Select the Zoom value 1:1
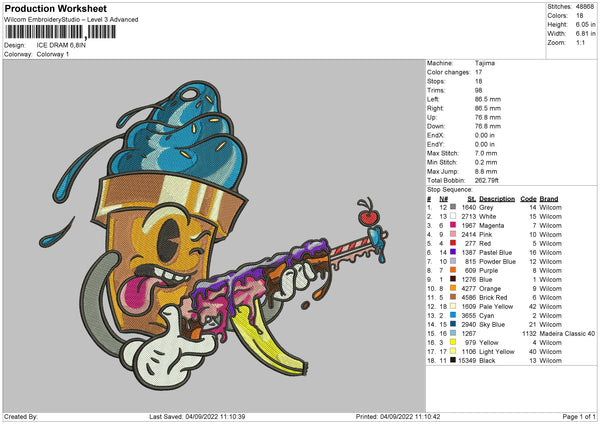The width and height of the screenshot is (600, 424). coord(580,42)
